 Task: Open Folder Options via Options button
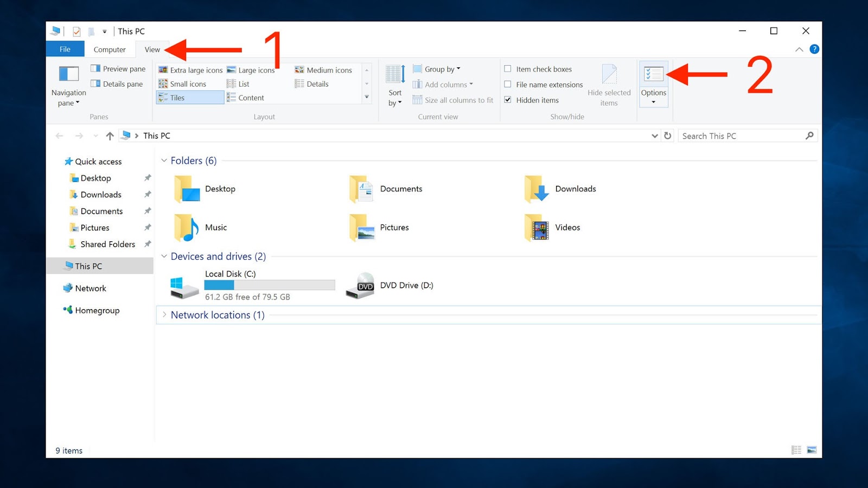pyautogui.click(x=653, y=81)
